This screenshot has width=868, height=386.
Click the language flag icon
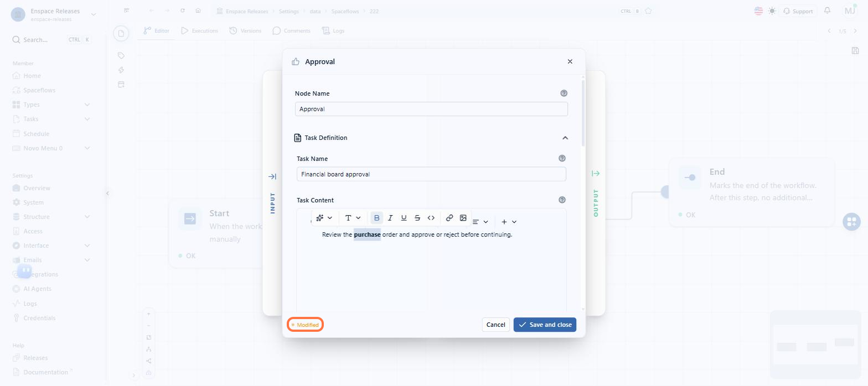(758, 11)
